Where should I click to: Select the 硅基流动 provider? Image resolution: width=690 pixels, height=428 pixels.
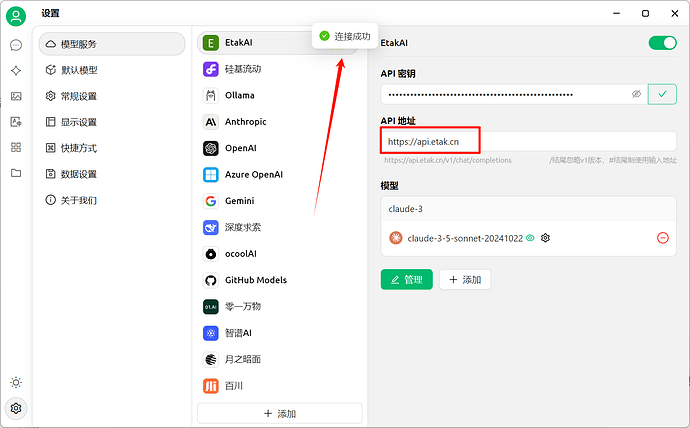tap(277, 69)
